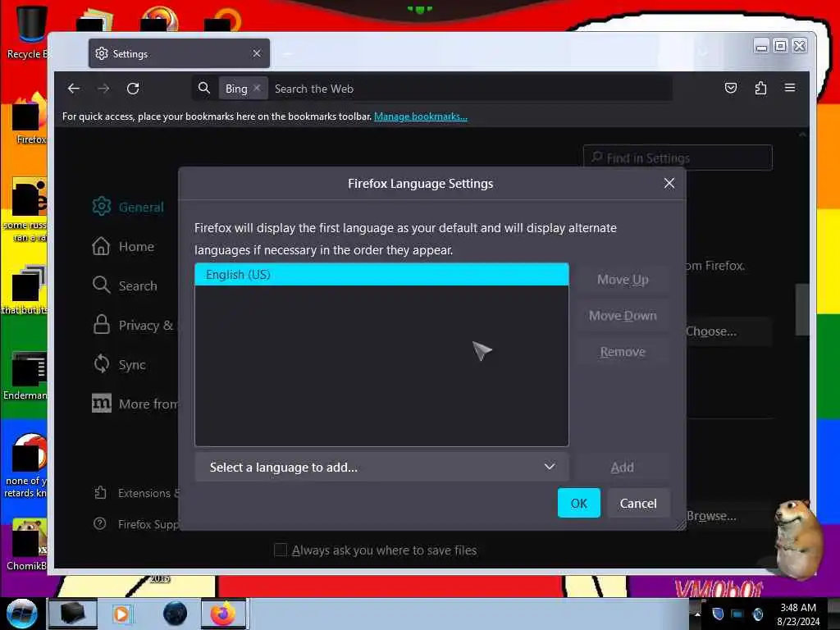
Task: Remove the Bing search engine chip
Action: tap(257, 88)
